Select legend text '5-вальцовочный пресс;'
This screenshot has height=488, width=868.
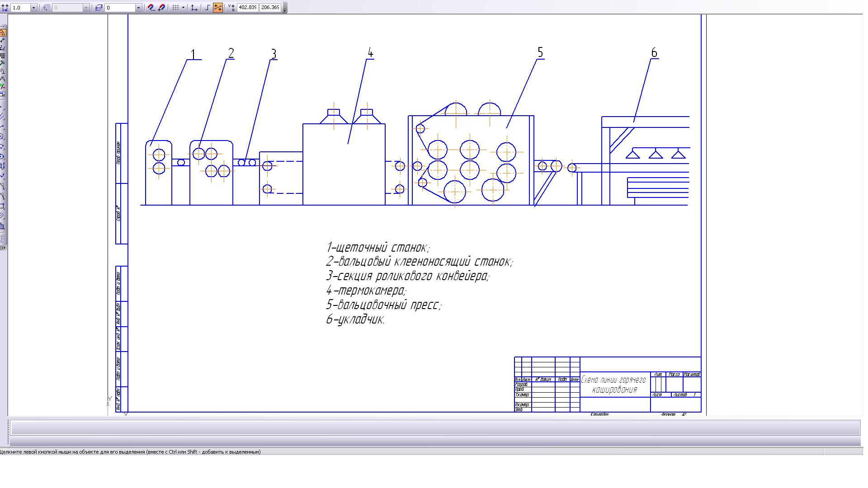click(383, 305)
